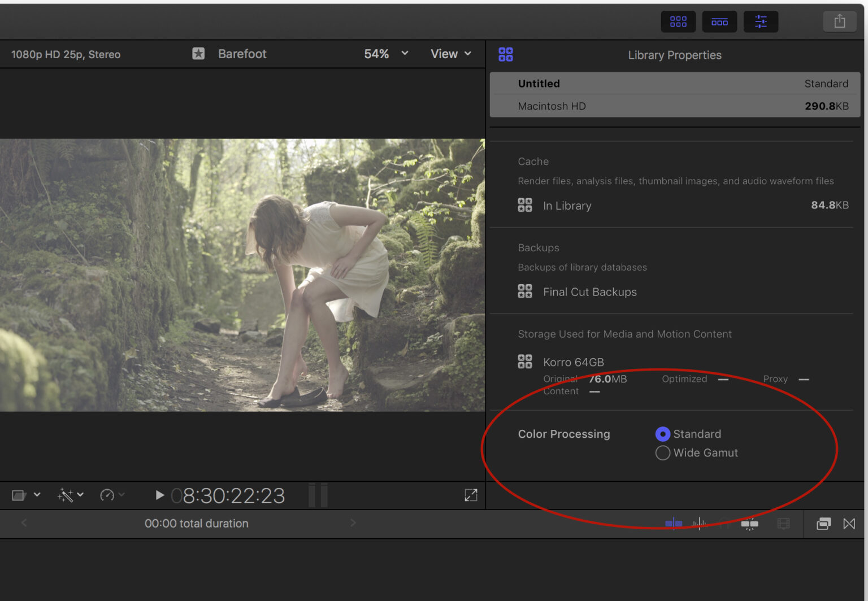
Task: Open the Effects browser
Action: (x=823, y=524)
